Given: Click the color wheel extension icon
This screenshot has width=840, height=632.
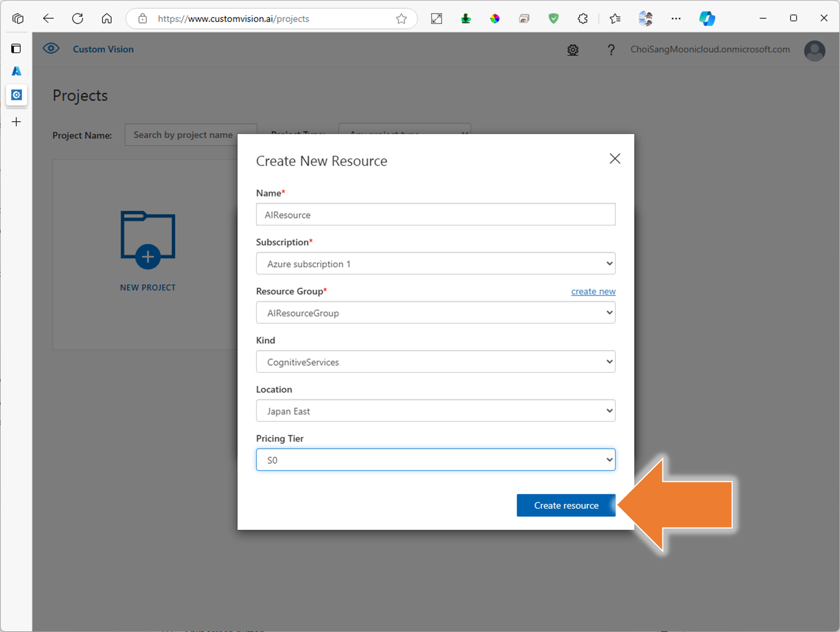Looking at the screenshot, I should [x=494, y=19].
